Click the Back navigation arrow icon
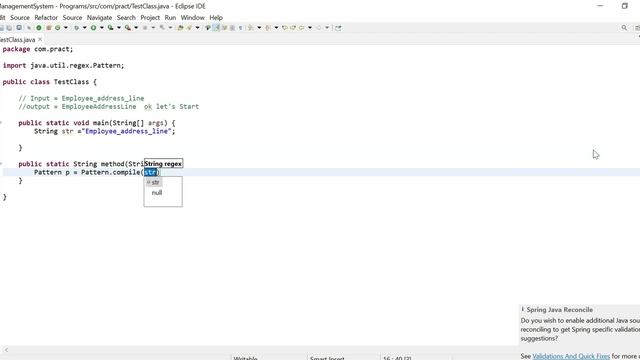640x360 pixels. (302, 28)
